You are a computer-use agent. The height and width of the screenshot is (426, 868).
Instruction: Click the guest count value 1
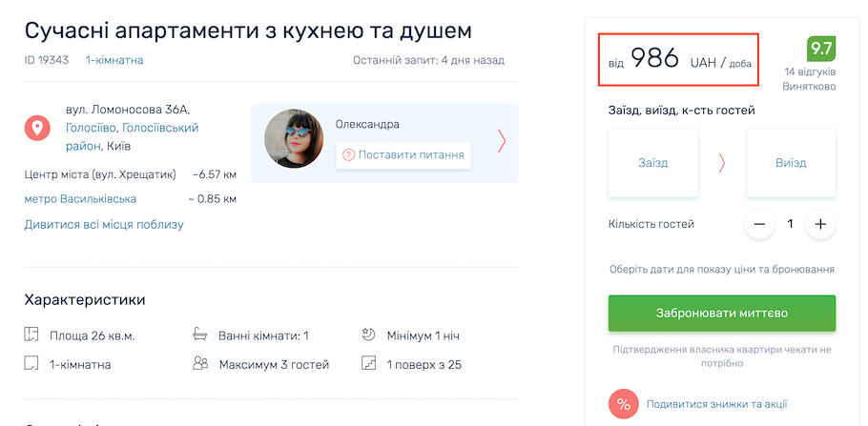coord(791,224)
